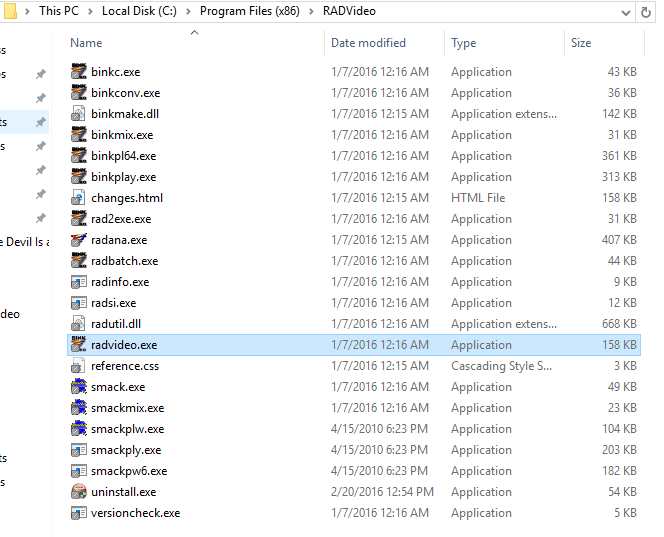
Task: Click the rad2exe.exe icon
Action: click(x=79, y=219)
